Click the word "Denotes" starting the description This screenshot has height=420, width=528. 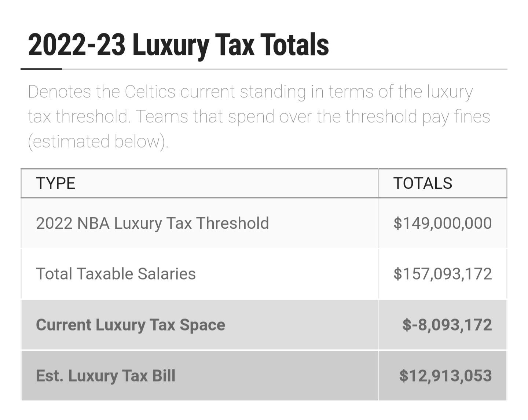[x=59, y=92]
